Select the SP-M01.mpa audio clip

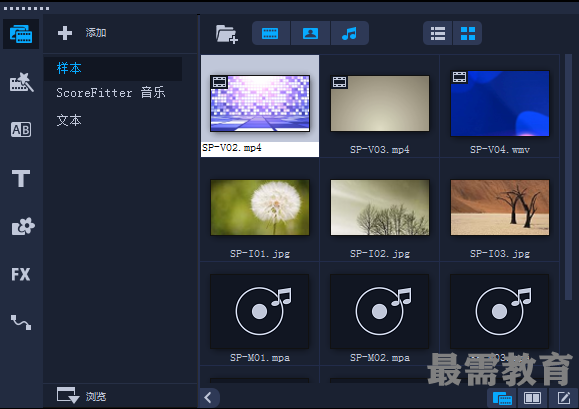point(260,311)
